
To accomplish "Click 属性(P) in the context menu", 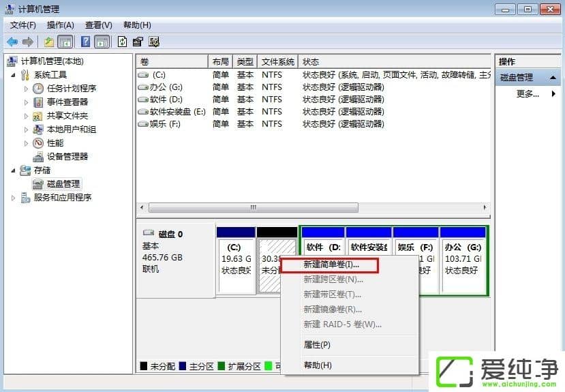I will pyautogui.click(x=317, y=345).
